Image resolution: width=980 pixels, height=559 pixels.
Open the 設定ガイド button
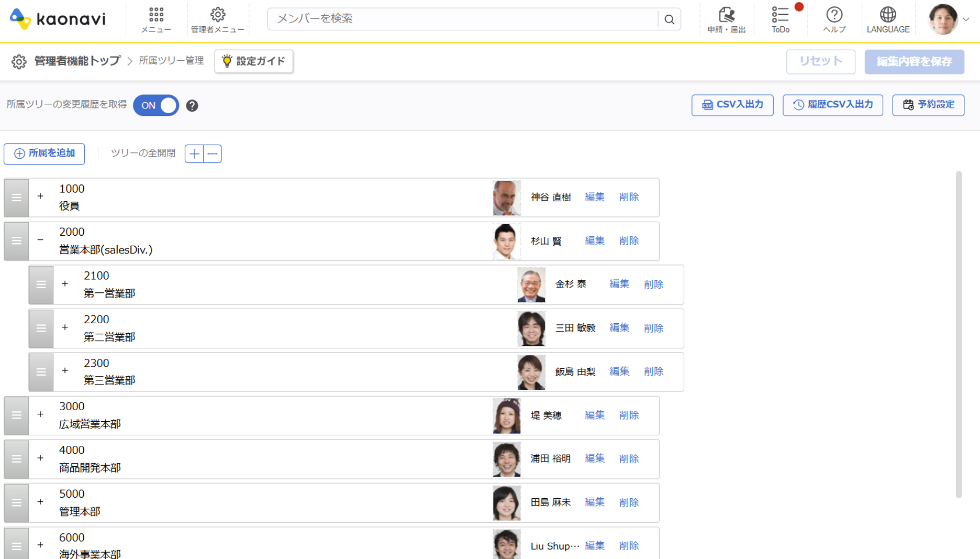point(254,61)
